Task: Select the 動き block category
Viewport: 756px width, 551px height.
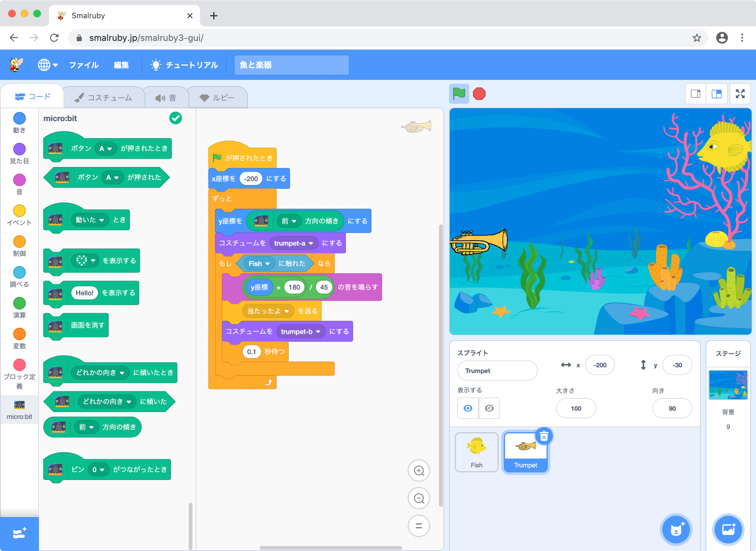Action: click(19, 122)
